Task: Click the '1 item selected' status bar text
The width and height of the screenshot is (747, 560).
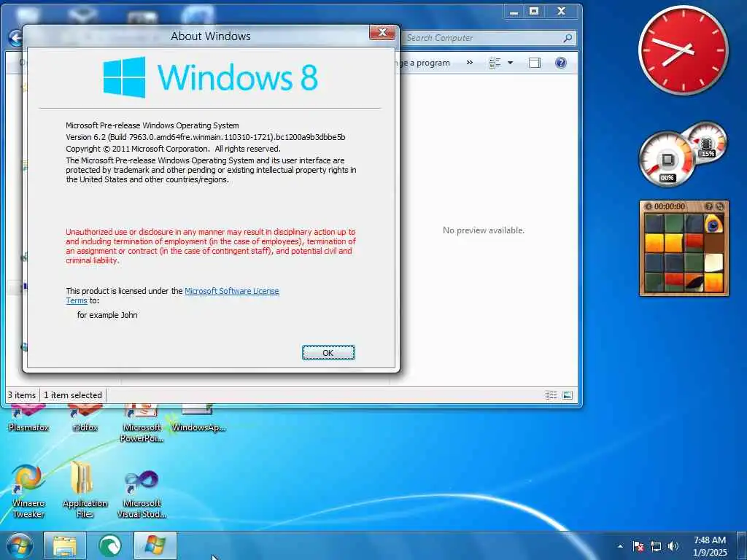Action: click(73, 395)
